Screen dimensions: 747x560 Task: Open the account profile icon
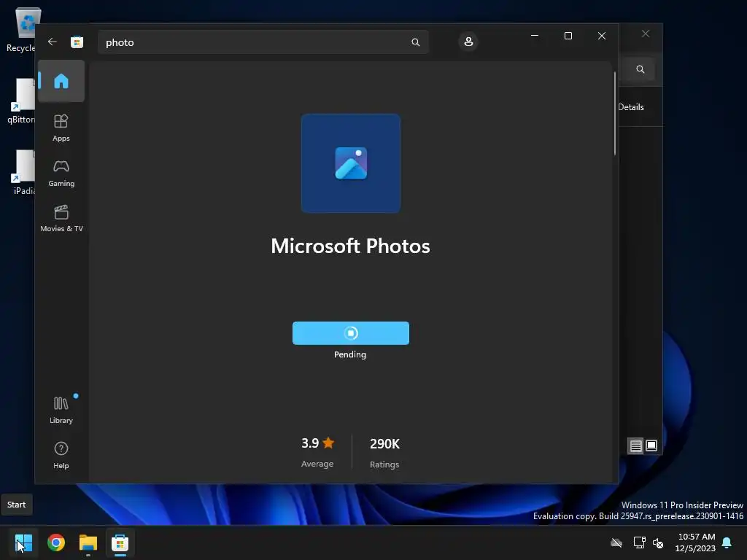coord(468,42)
